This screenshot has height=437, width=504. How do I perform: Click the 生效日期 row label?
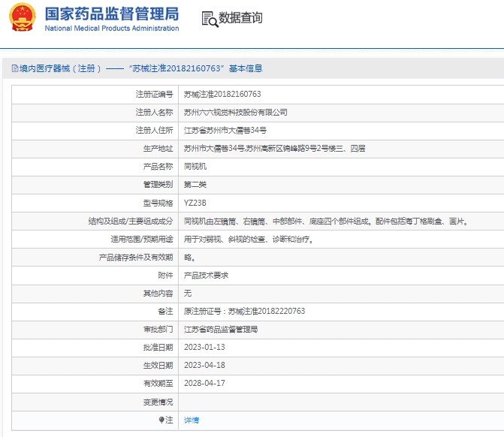tap(158, 365)
